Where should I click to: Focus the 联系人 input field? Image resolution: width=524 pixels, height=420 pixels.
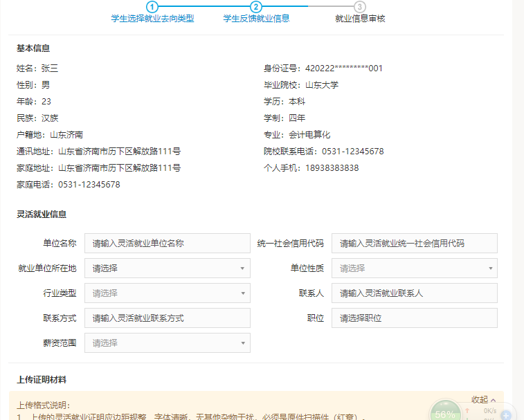pos(414,293)
